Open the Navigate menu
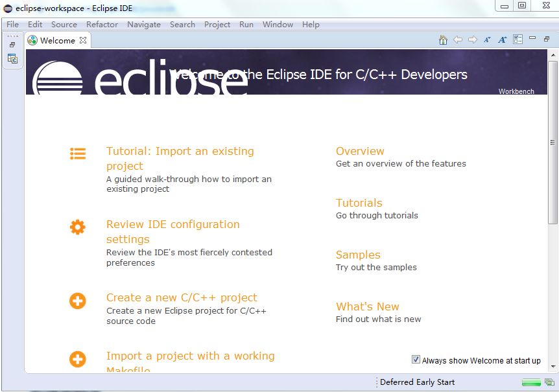This screenshot has height=392, width=559. point(144,25)
